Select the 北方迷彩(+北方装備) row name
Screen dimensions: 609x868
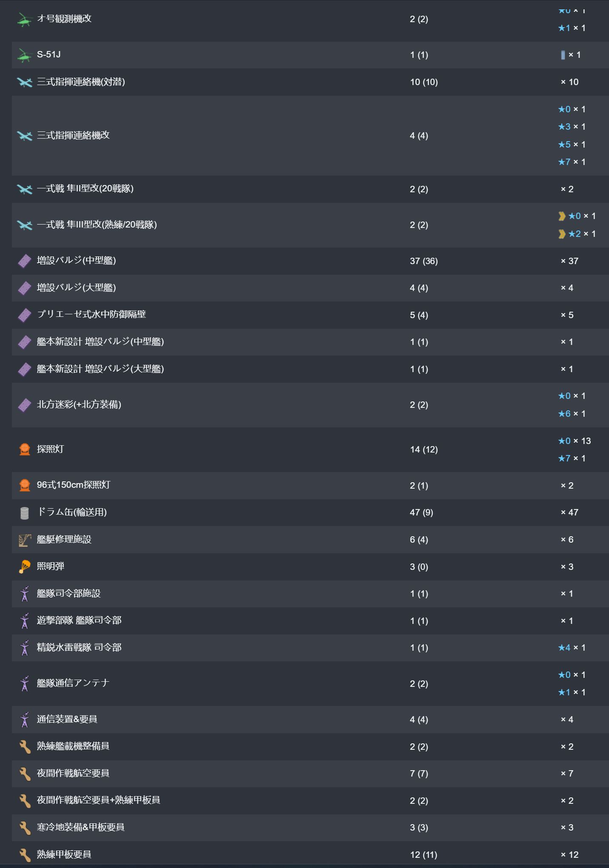79,404
